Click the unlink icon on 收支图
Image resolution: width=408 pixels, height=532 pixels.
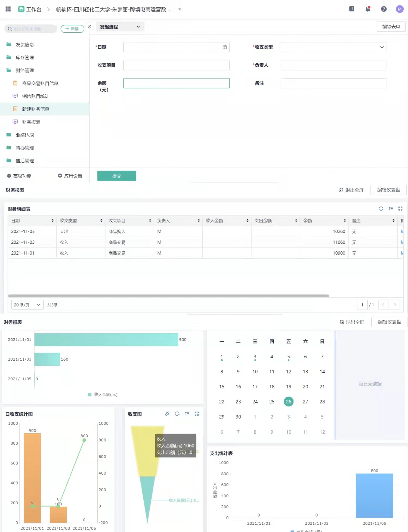(167, 414)
